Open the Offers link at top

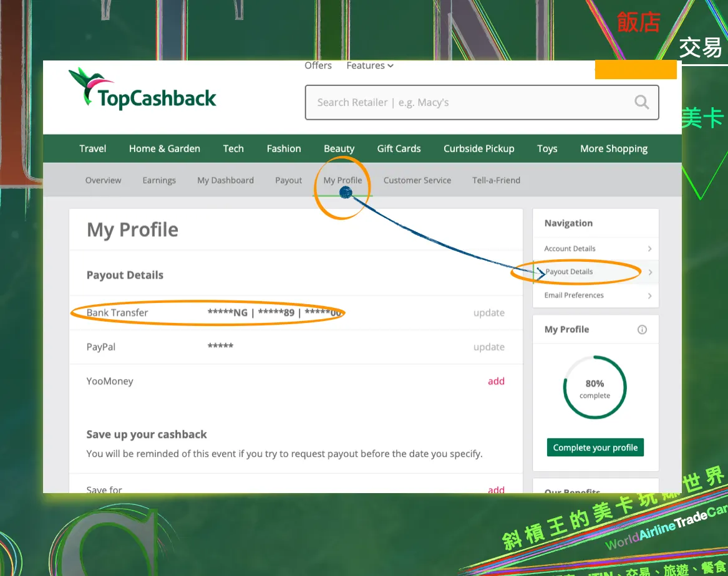[x=318, y=65]
